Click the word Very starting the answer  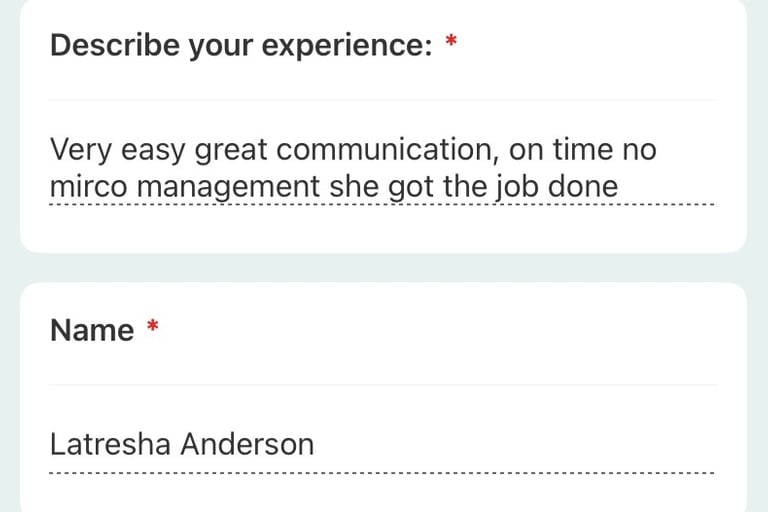pyautogui.click(x=81, y=151)
